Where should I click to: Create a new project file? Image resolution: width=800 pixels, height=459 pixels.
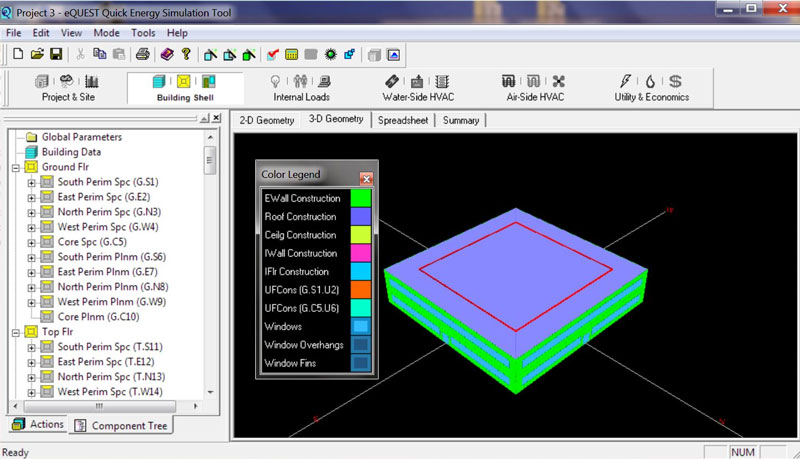pos(18,54)
